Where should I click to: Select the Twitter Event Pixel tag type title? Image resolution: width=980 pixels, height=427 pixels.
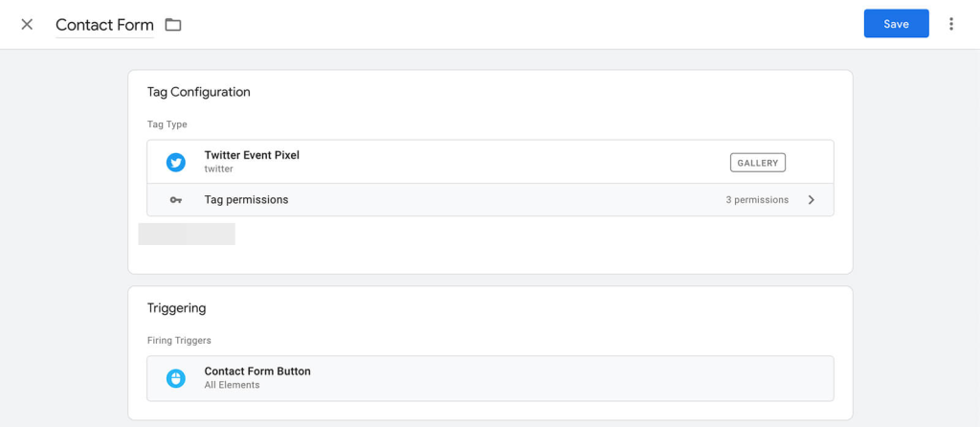click(252, 155)
